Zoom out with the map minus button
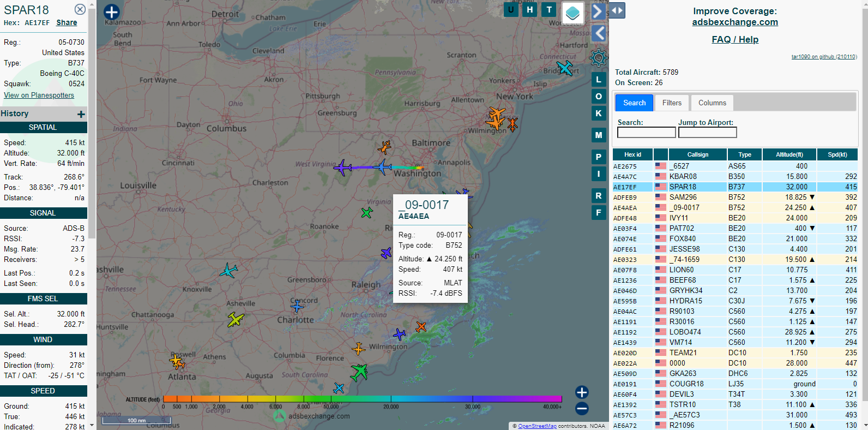This screenshot has width=868, height=430. coord(582,408)
